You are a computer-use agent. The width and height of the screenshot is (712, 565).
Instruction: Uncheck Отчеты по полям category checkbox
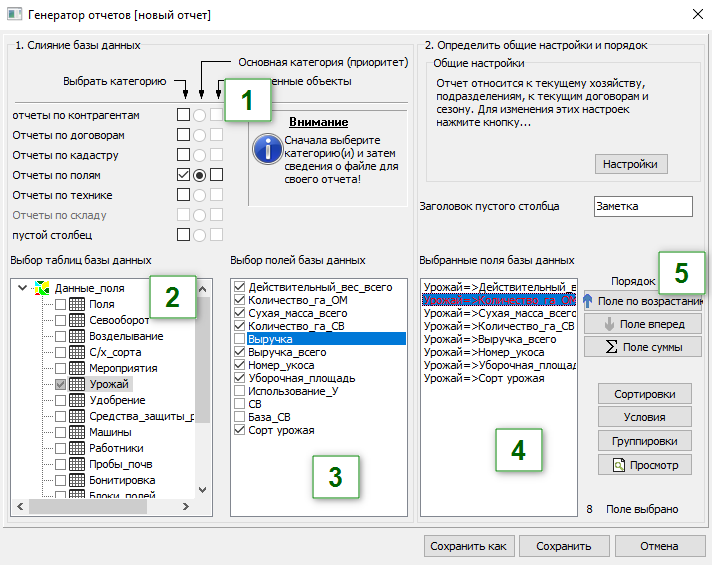coord(183,174)
